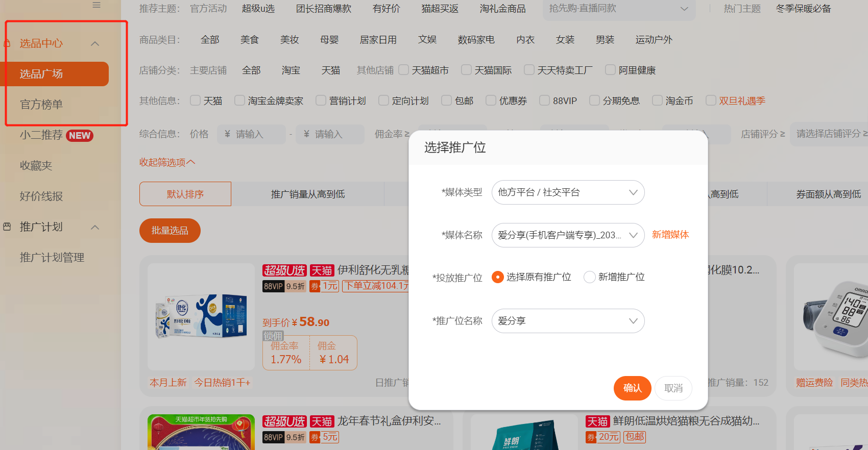The height and width of the screenshot is (450, 868).
Task: Click the 券 5元 coupon tag on 龙年春节礼盒
Action: click(x=324, y=437)
